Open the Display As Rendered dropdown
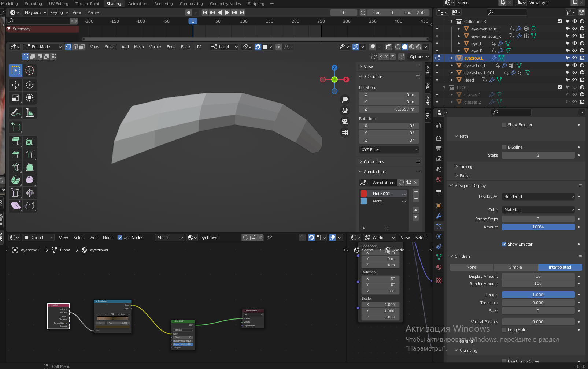The height and width of the screenshot is (369, 588). (538, 197)
